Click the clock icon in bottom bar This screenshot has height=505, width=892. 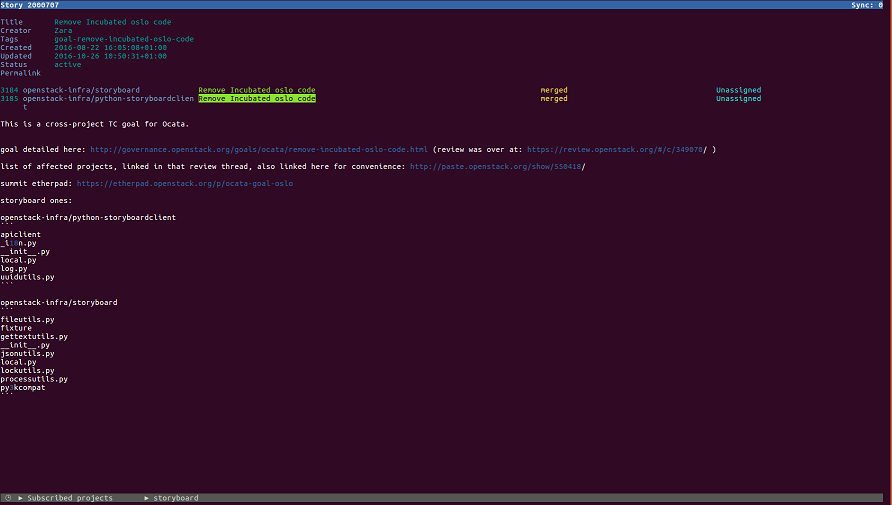click(8, 497)
